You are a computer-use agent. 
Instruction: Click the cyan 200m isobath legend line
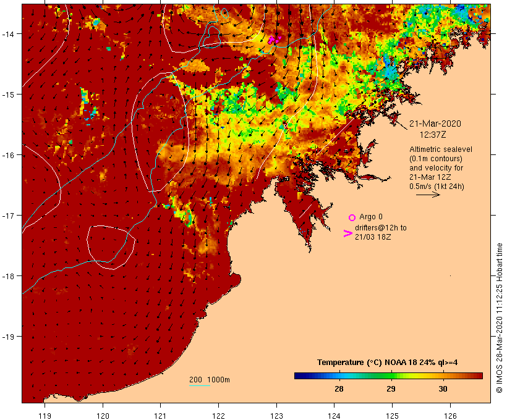click(200, 385)
